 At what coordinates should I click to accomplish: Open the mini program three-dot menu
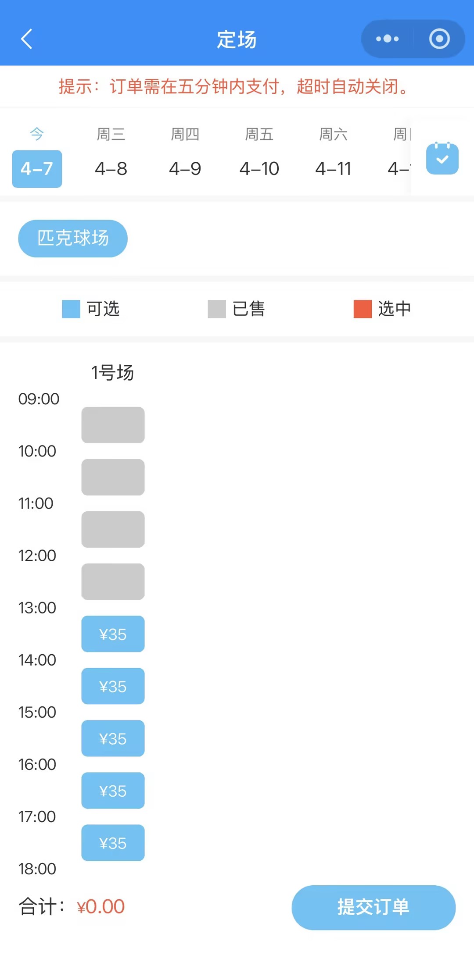coord(387,39)
